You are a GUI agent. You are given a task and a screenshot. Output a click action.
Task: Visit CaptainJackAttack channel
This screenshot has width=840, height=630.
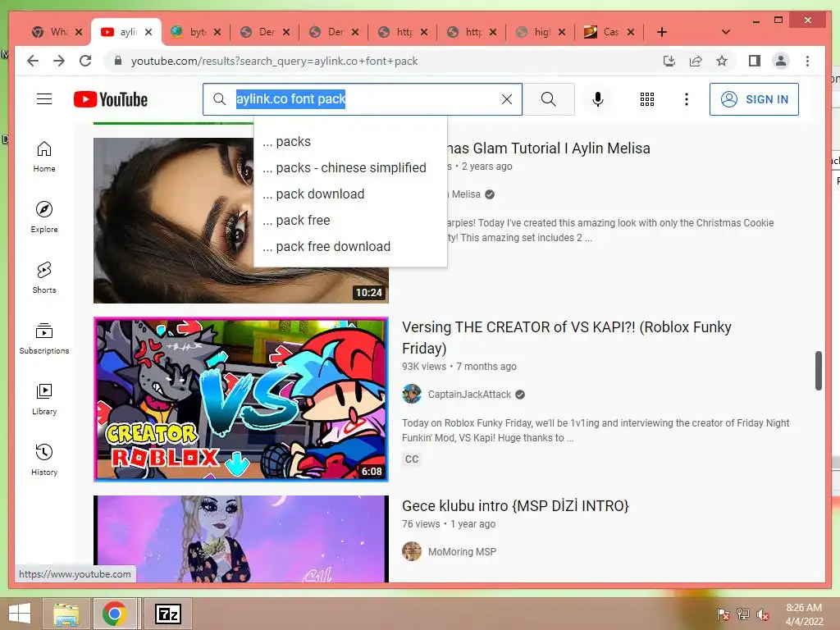tap(469, 395)
